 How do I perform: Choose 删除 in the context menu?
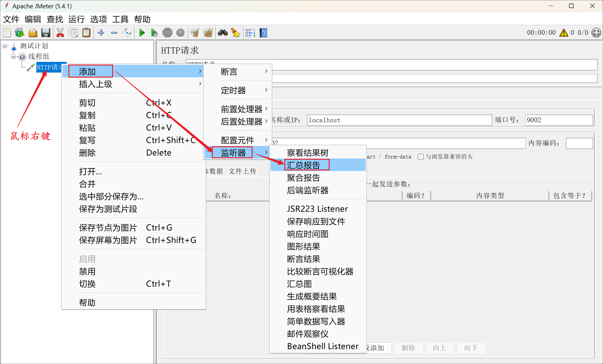(133, 153)
